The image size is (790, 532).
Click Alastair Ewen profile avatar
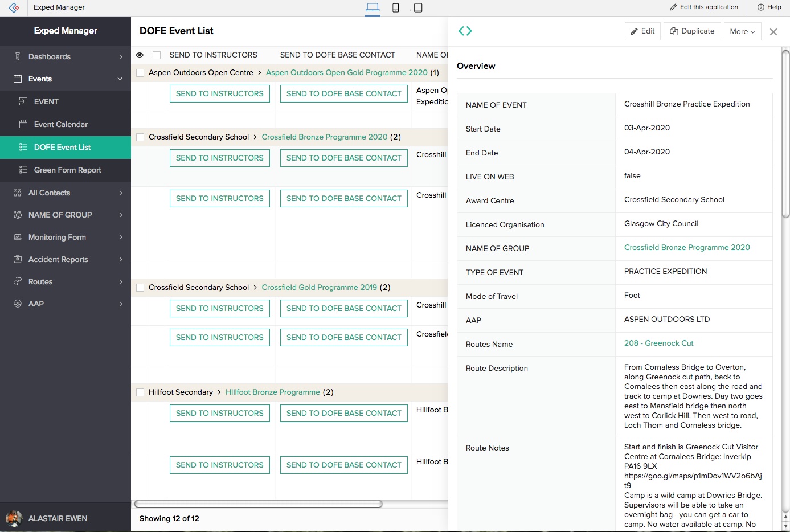click(x=14, y=518)
